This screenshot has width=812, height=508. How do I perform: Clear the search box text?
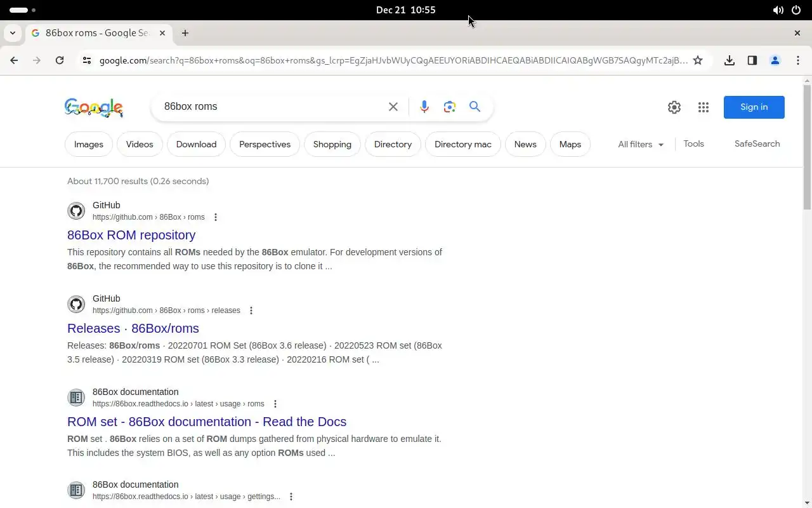click(393, 107)
